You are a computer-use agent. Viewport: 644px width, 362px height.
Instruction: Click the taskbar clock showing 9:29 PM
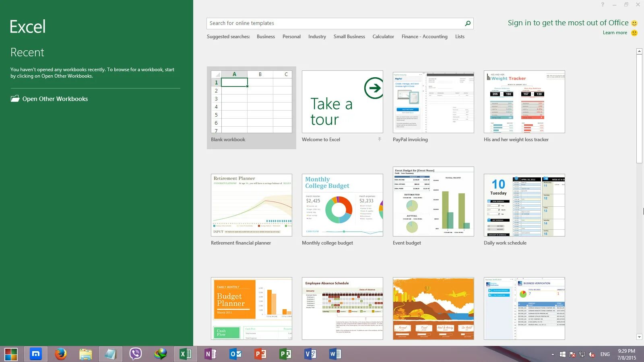pyautogui.click(x=627, y=354)
